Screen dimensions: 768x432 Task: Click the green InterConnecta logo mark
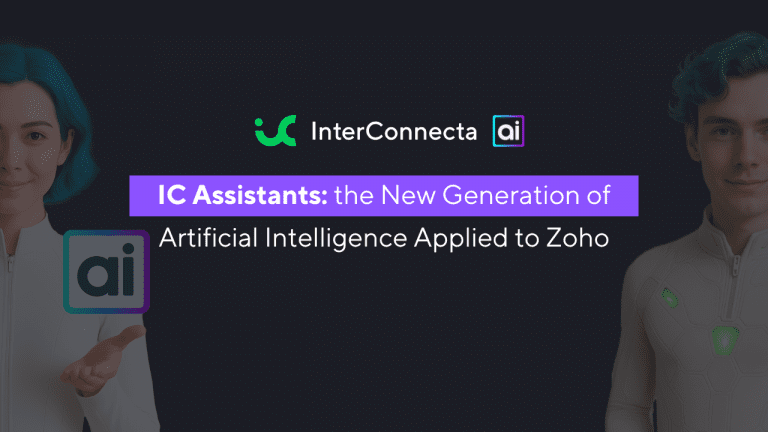[276, 131]
